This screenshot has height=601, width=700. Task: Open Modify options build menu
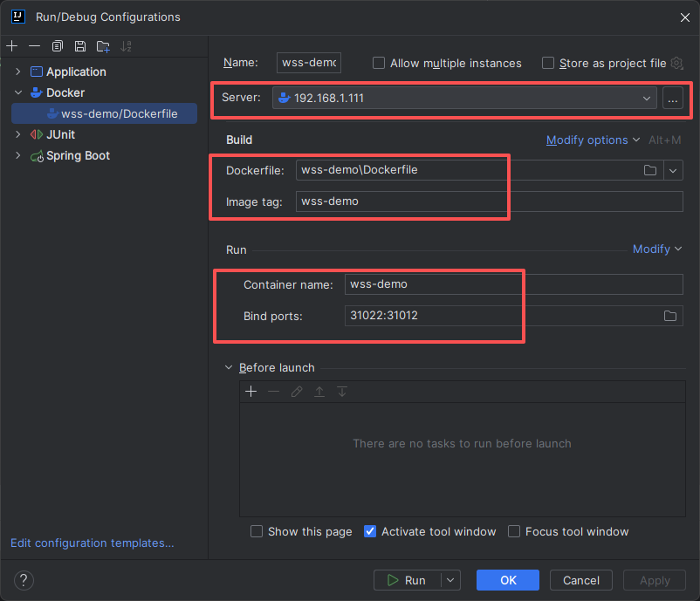coord(593,140)
